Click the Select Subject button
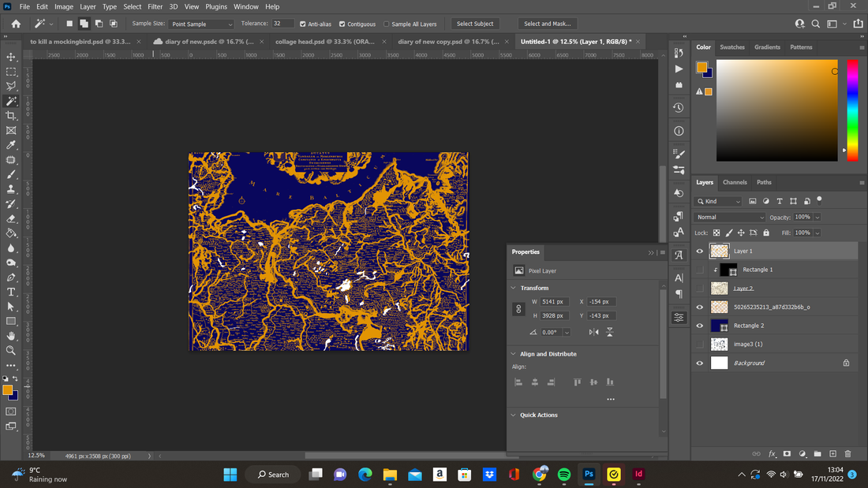 point(475,24)
